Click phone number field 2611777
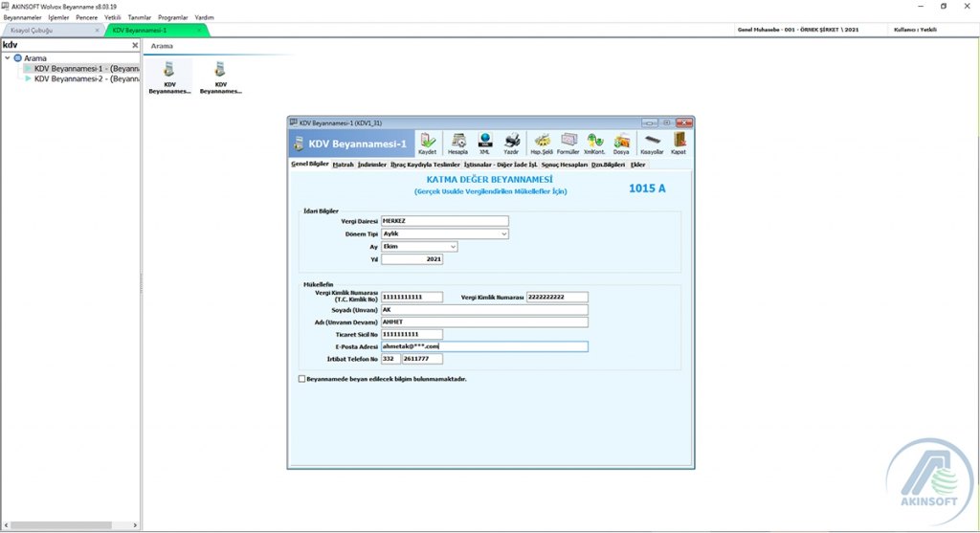The width and height of the screenshot is (980, 533). click(x=422, y=359)
